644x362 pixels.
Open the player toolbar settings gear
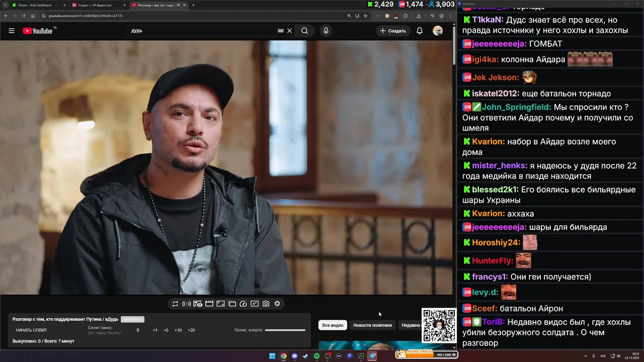pos(277,304)
